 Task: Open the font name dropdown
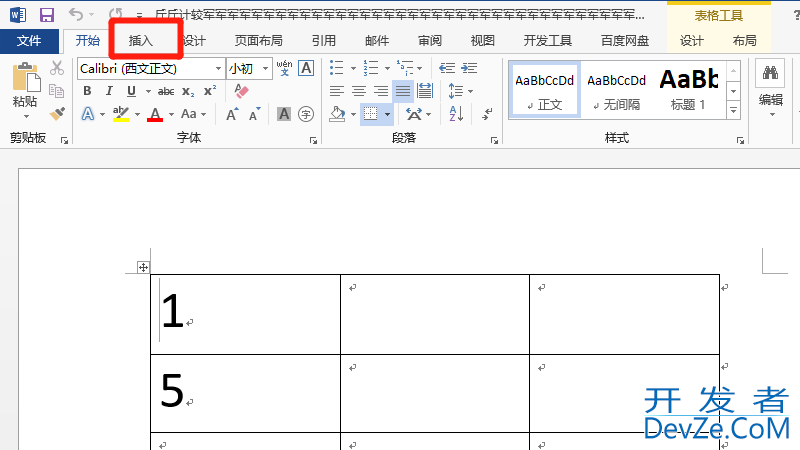pos(218,68)
